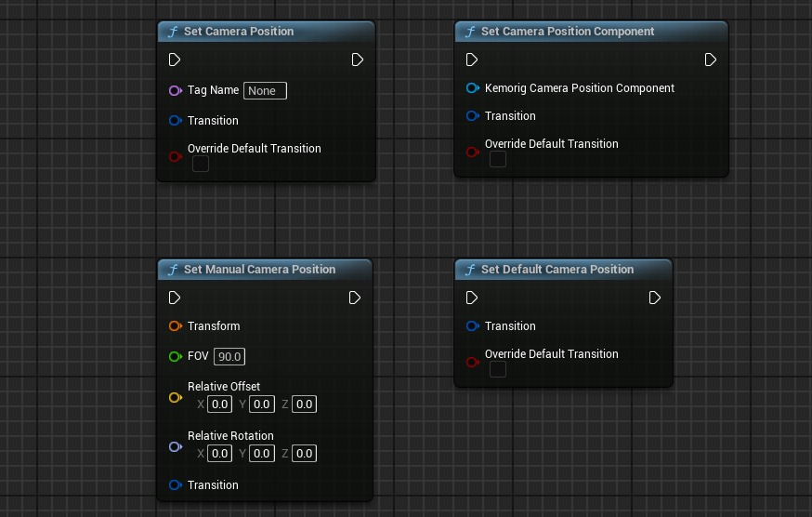This screenshot has height=517, width=812.
Task: Click output execution pin on Set Camera Position Component
Action: click(x=710, y=60)
